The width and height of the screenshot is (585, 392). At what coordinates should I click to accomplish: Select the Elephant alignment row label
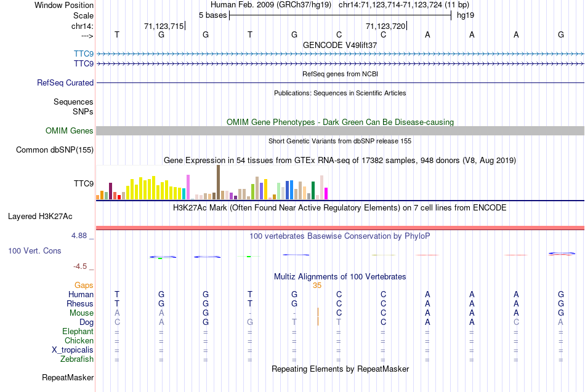pyautogui.click(x=78, y=332)
